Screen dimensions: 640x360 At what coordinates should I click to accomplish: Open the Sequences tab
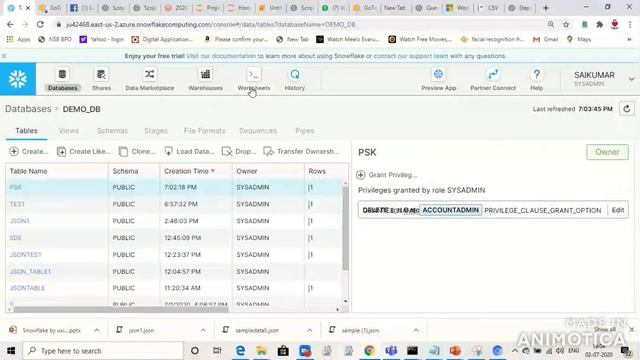pos(258,131)
